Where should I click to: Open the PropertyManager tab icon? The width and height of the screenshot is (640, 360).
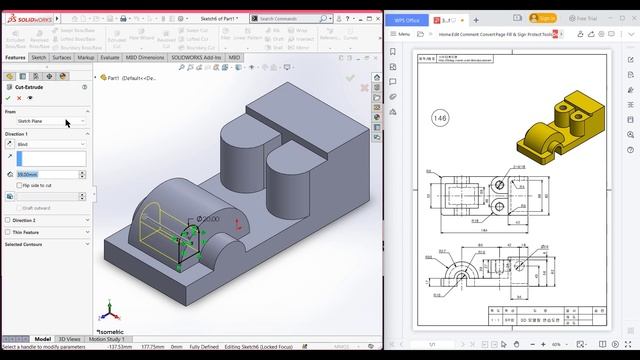[x=23, y=76]
